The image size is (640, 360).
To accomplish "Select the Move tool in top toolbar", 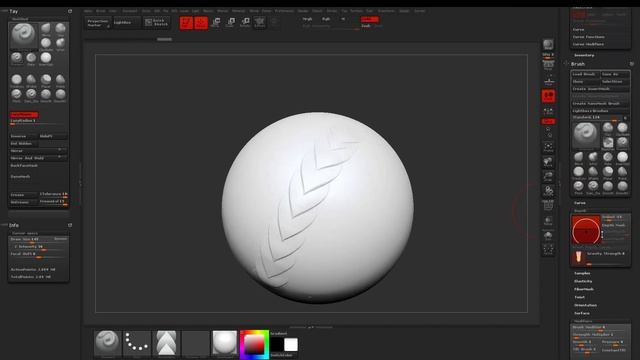I will (216, 22).
